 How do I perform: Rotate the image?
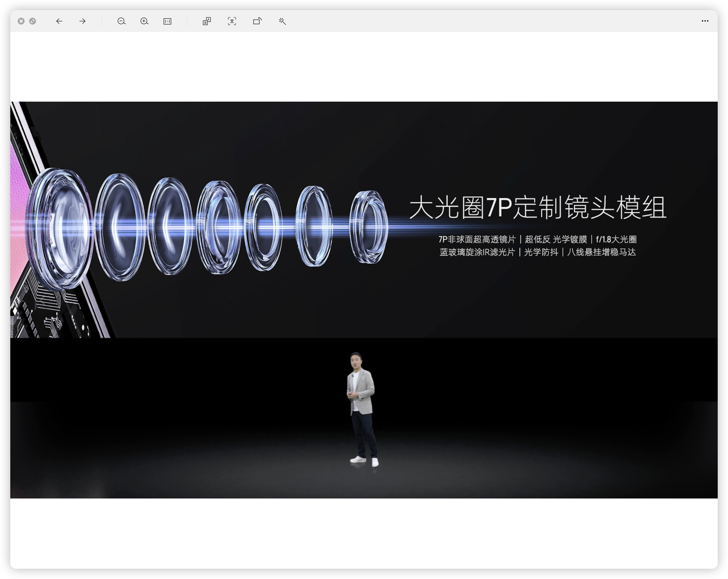(257, 21)
